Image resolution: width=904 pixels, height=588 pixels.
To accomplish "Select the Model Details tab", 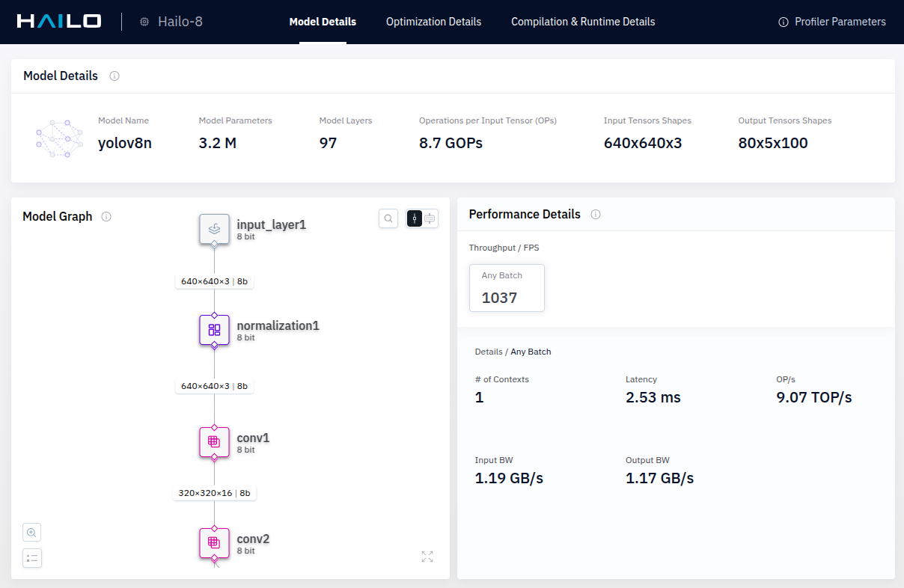I will pyautogui.click(x=323, y=22).
